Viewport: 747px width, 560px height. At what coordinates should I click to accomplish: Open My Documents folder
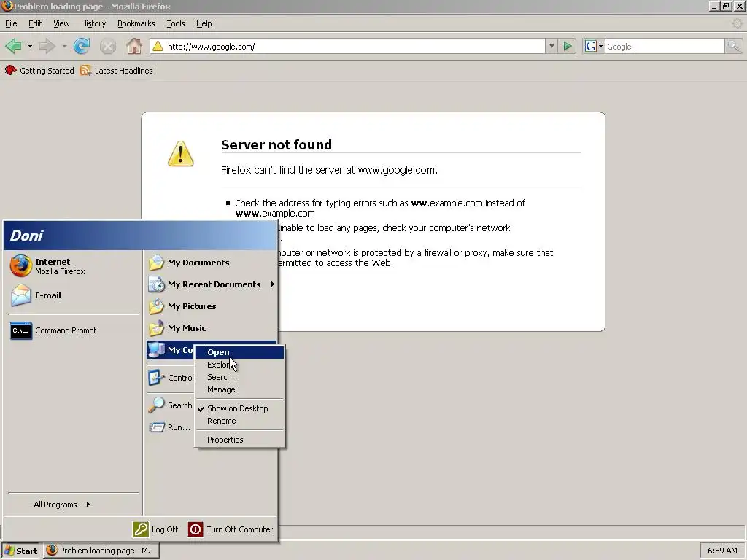click(212, 262)
